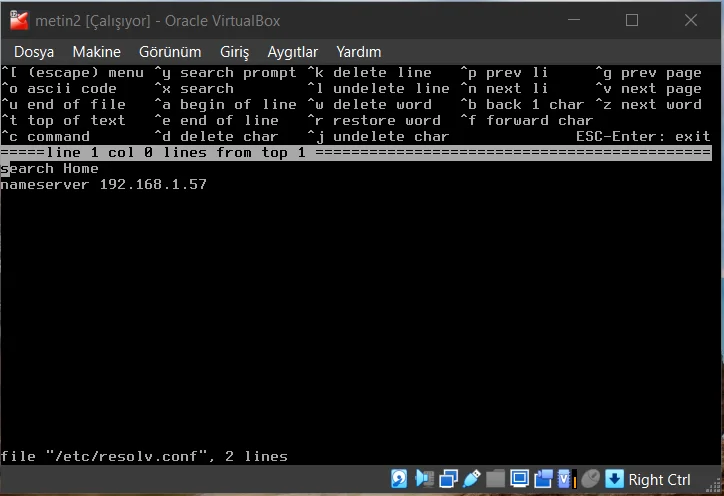
Task: Open the network adapters status icon
Action: pyautogui.click(x=448, y=479)
